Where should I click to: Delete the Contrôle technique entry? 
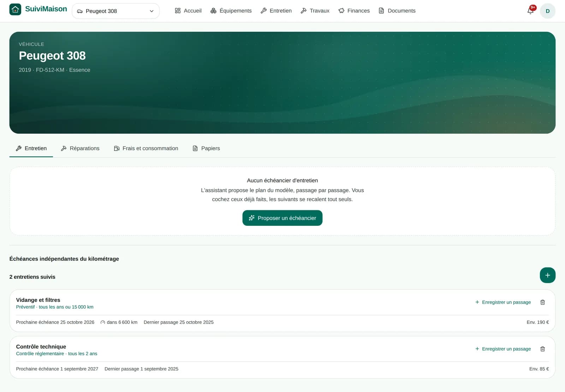[x=543, y=349]
